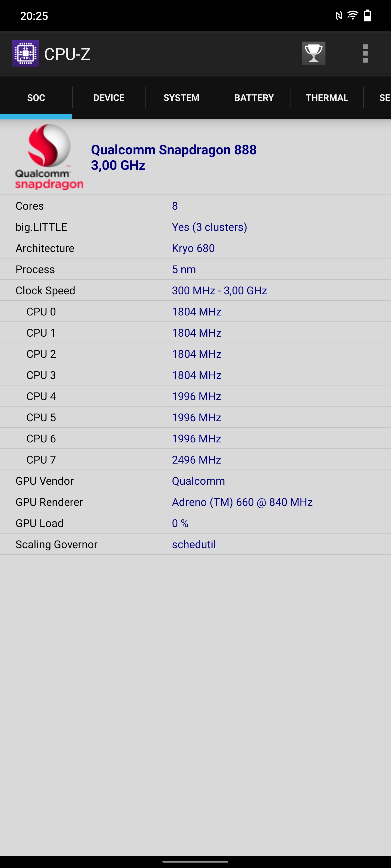
Task: Tap the NFC status bar icon
Action: pyautogui.click(x=339, y=15)
